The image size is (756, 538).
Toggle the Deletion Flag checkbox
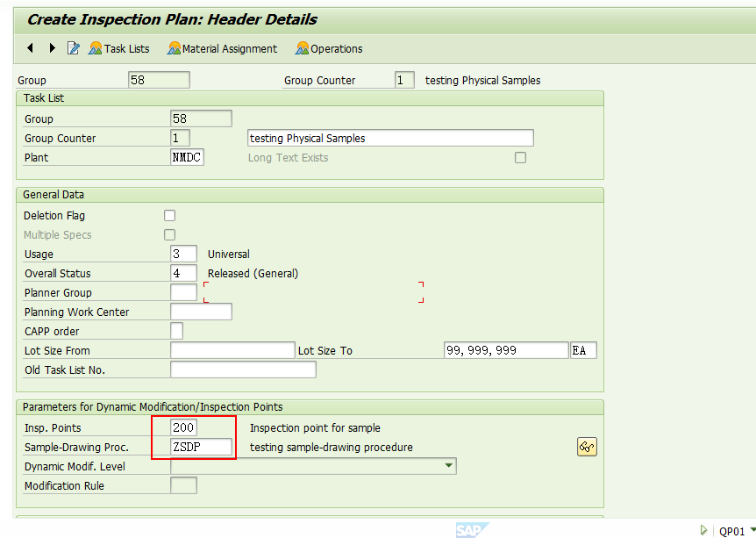pos(170,215)
